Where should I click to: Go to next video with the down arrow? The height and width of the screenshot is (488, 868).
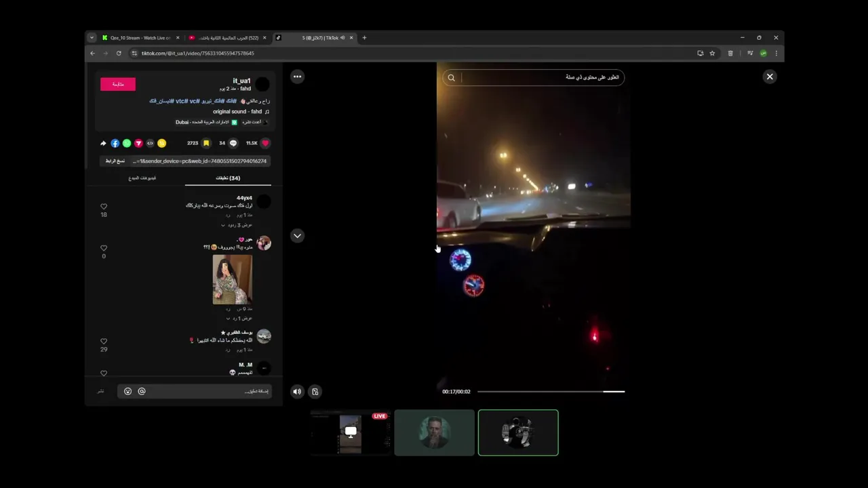297,236
